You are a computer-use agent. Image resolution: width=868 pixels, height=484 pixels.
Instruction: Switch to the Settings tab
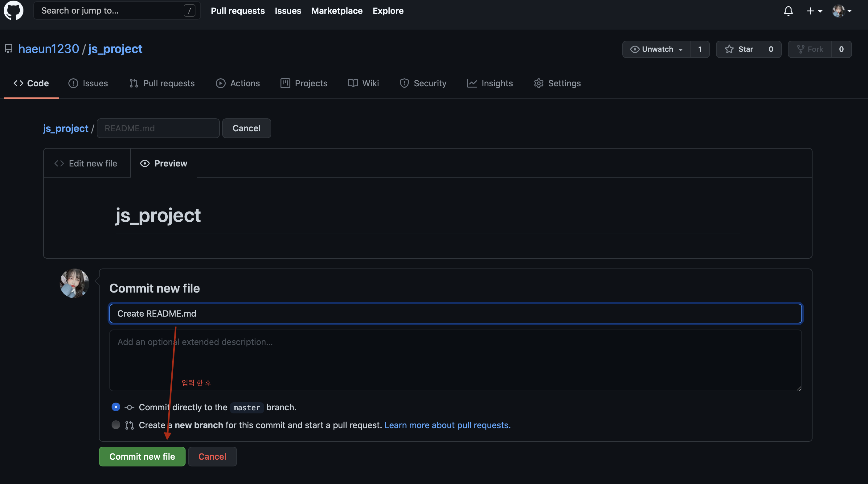[557, 83]
